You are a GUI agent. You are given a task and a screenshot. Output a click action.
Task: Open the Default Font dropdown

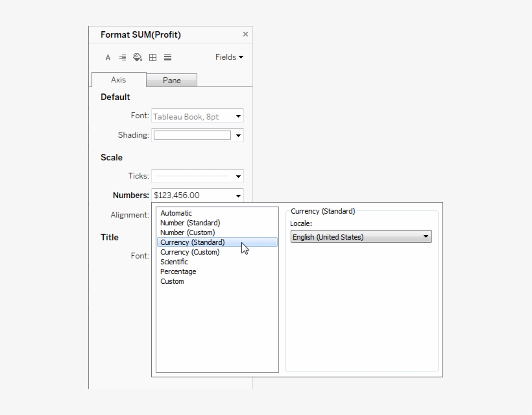coord(197,116)
